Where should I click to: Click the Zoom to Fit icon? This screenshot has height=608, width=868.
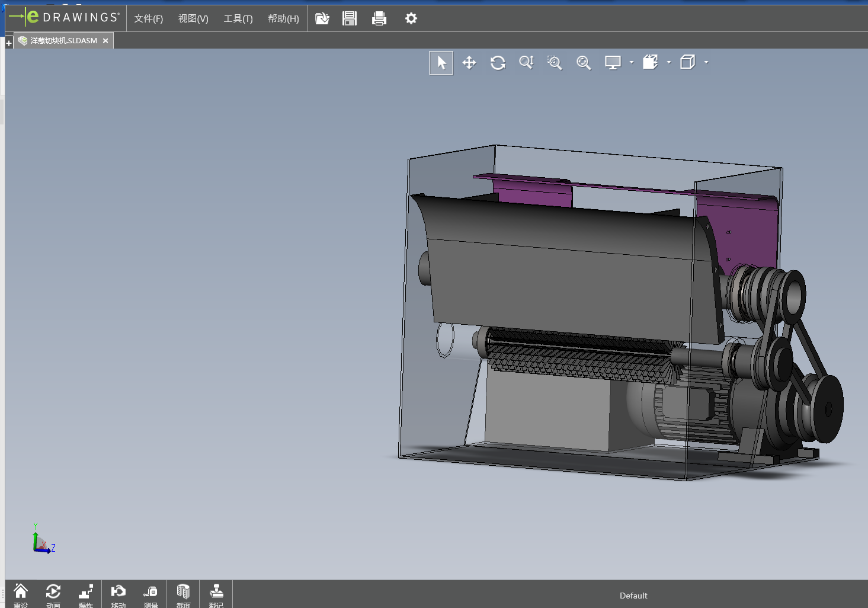coord(584,63)
